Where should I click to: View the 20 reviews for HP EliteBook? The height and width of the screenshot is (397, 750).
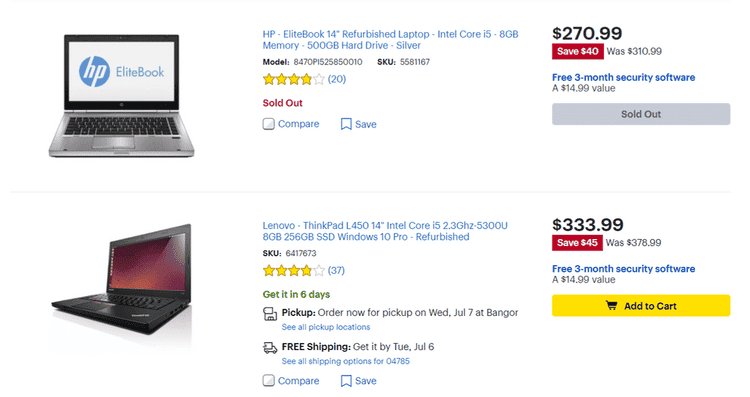337,79
